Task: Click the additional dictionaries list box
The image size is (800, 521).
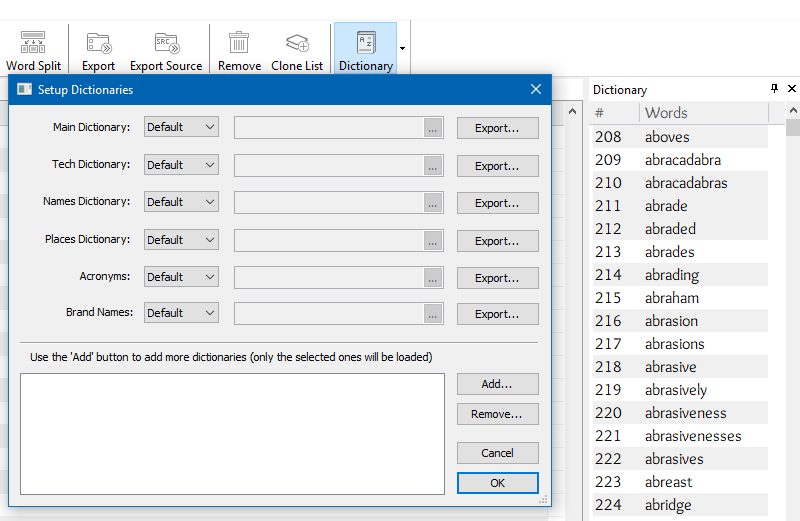Action: pyautogui.click(x=232, y=434)
